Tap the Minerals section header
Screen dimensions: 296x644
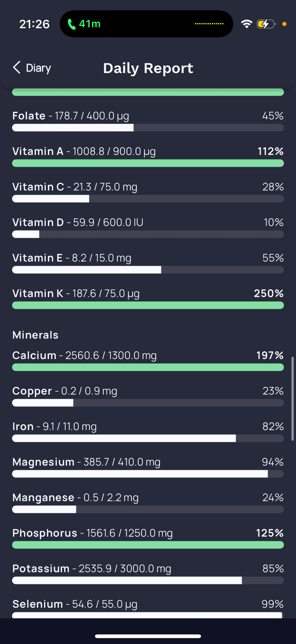[x=35, y=335]
